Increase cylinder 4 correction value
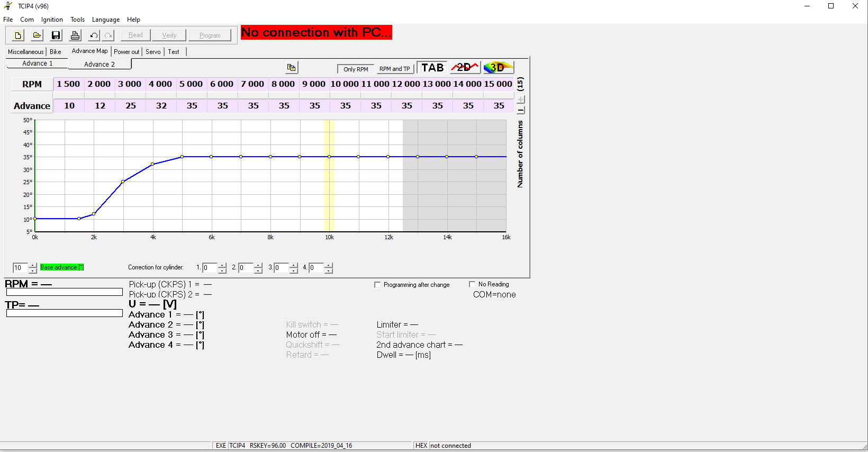 coord(329,265)
